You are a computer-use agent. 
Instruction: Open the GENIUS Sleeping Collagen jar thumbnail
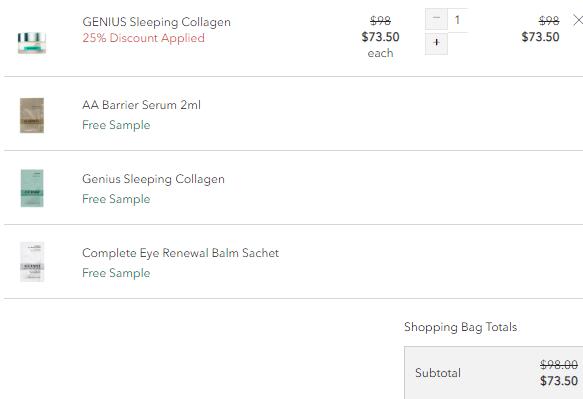coord(32,42)
